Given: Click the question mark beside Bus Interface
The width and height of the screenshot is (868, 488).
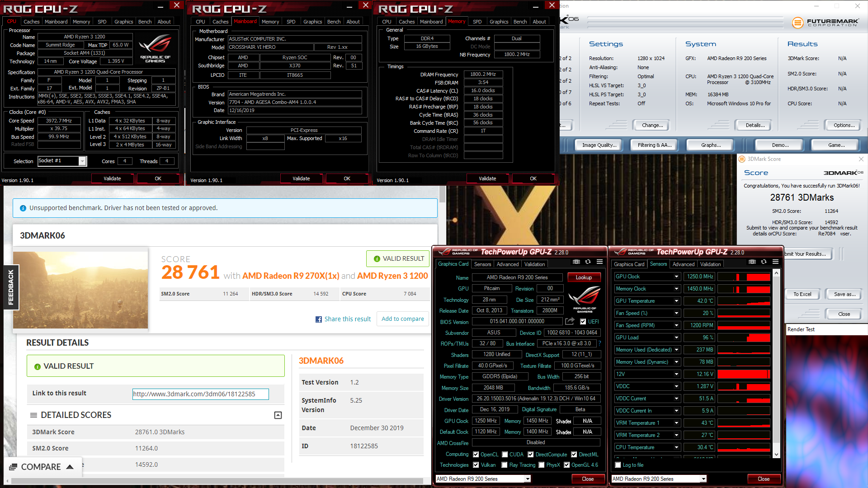Looking at the screenshot, I should 599,343.
